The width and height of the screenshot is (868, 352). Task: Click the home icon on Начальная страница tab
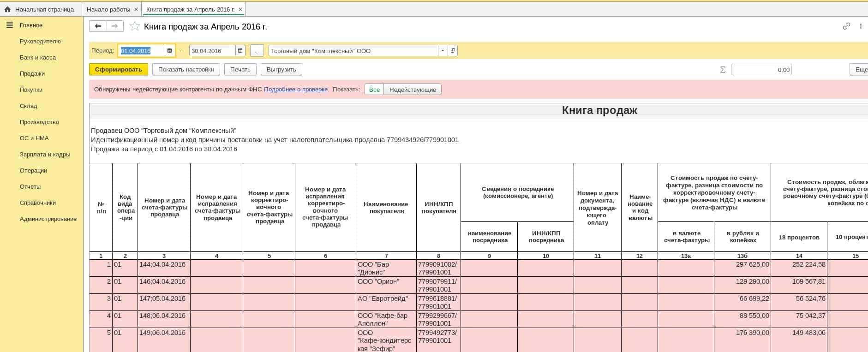tap(7, 9)
